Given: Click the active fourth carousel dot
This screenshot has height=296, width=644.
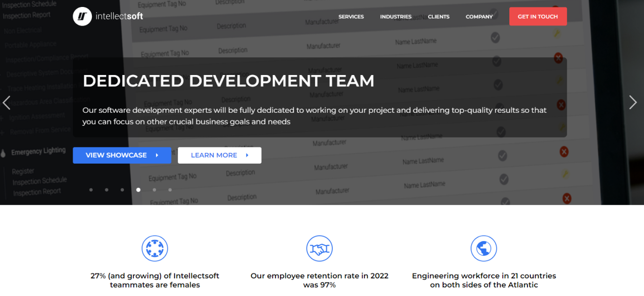Looking at the screenshot, I should 138,190.
